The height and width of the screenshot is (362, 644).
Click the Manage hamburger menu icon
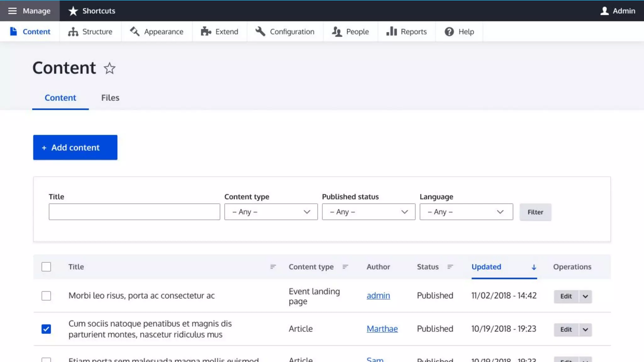pos(12,11)
